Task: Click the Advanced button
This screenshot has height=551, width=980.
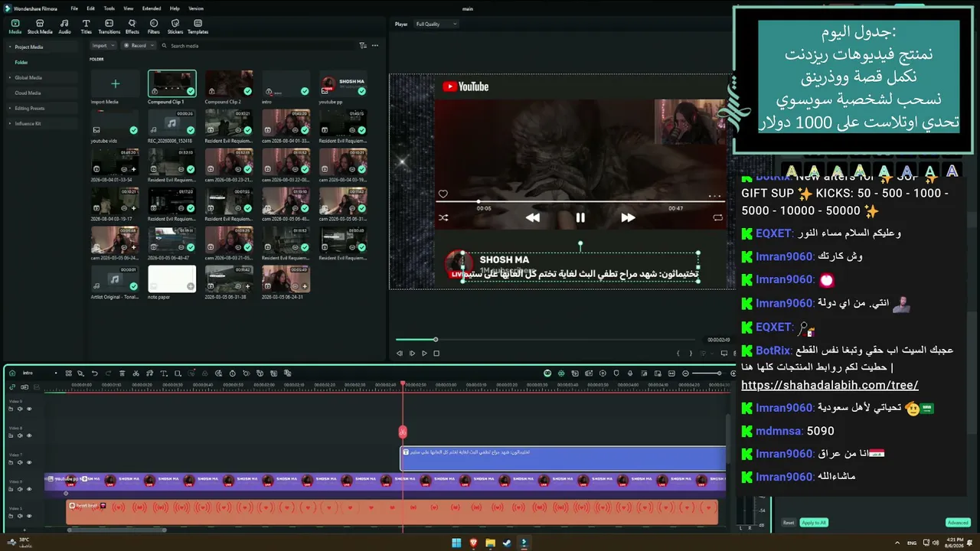Action: point(958,523)
